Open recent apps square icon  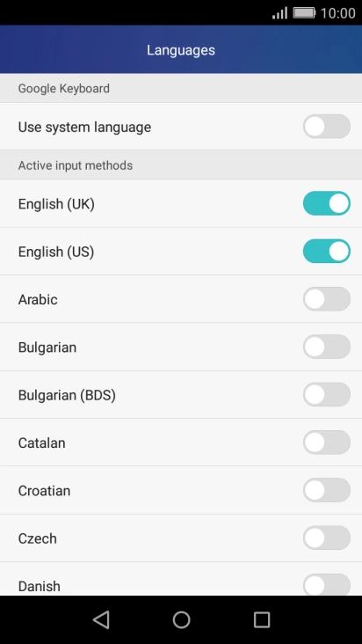point(262,619)
